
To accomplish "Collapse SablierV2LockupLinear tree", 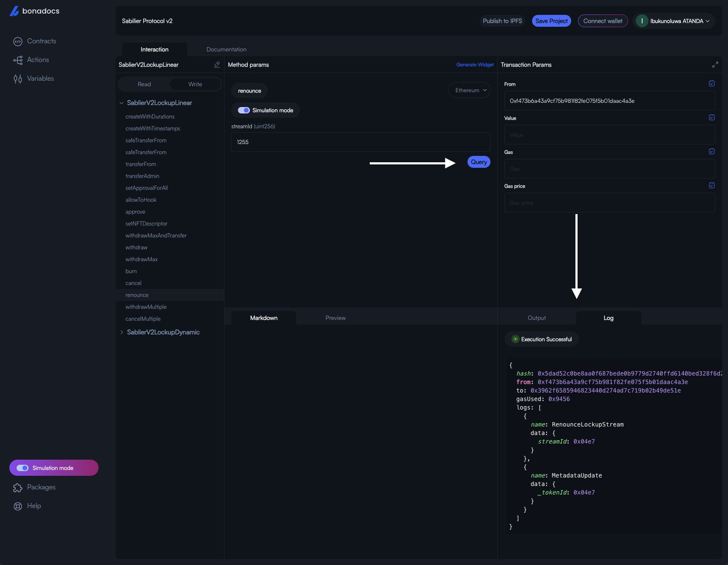I will pyautogui.click(x=122, y=103).
